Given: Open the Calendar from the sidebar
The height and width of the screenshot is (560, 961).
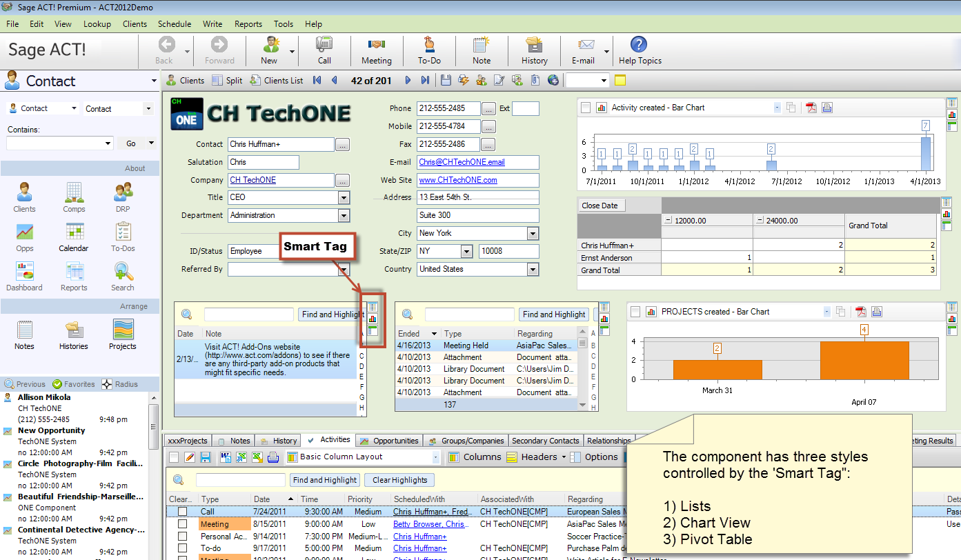Looking at the screenshot, I should click(74, 237).
